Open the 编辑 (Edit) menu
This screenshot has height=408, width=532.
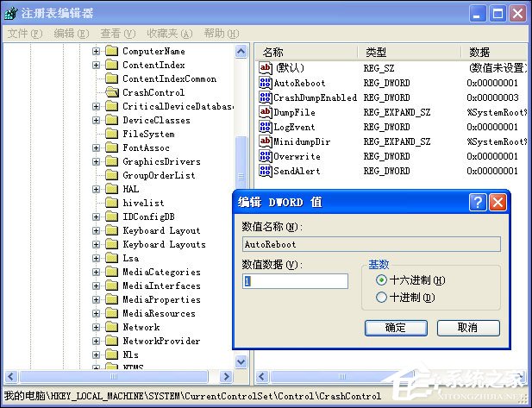[72, 34]
